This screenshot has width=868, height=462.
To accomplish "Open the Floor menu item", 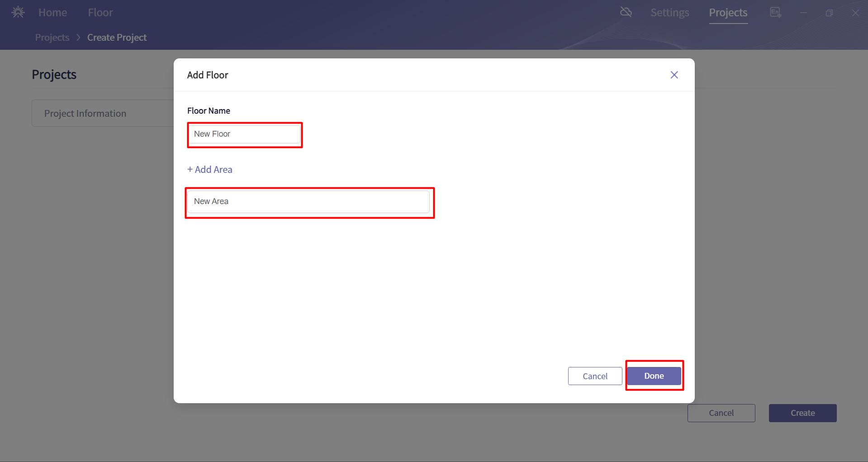I will click(x=100, y=13).
